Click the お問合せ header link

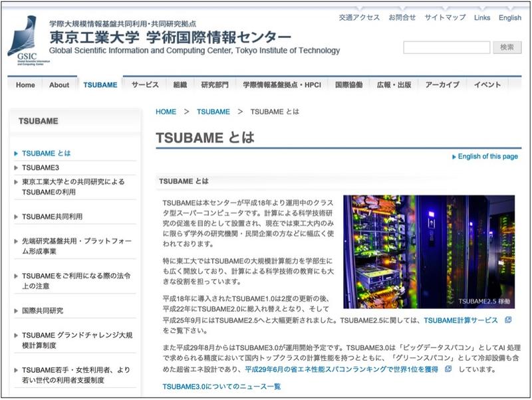[x=402, y=18]
